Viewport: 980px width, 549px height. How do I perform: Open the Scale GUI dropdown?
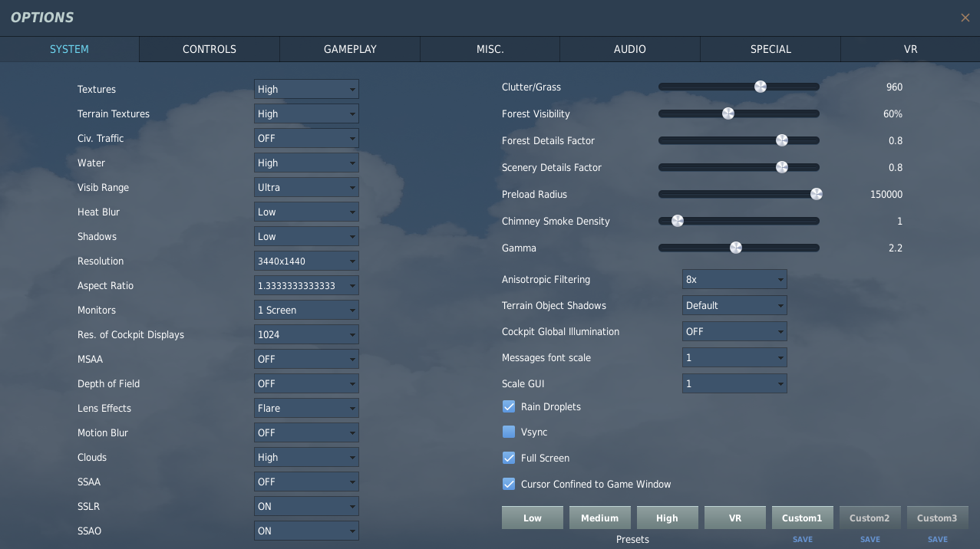click(734, 383)
